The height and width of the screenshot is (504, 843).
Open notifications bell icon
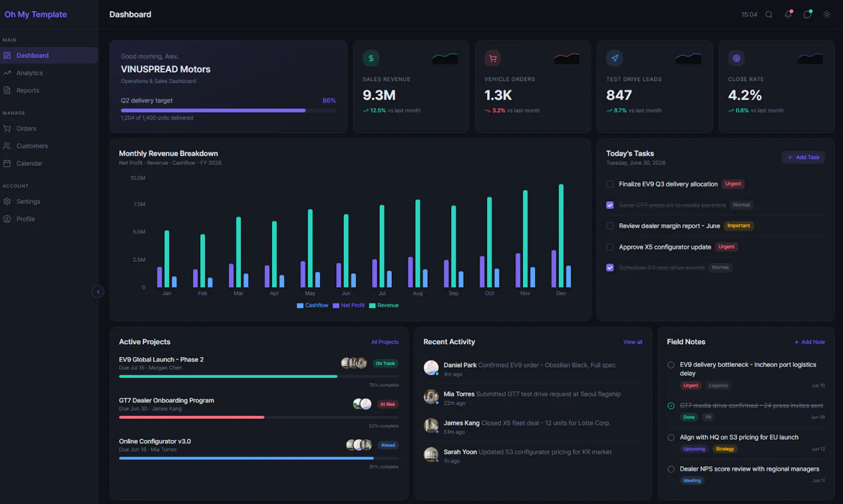tap(788, 15)
